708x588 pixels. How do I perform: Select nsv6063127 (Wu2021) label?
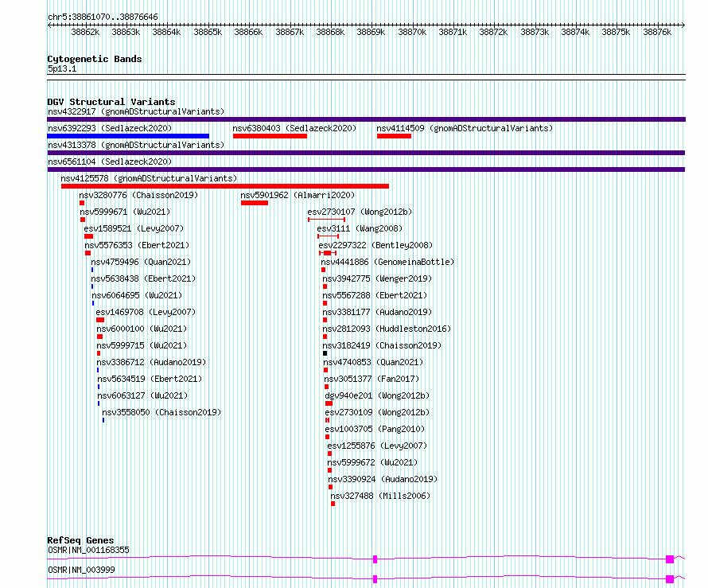coord(142,395)
